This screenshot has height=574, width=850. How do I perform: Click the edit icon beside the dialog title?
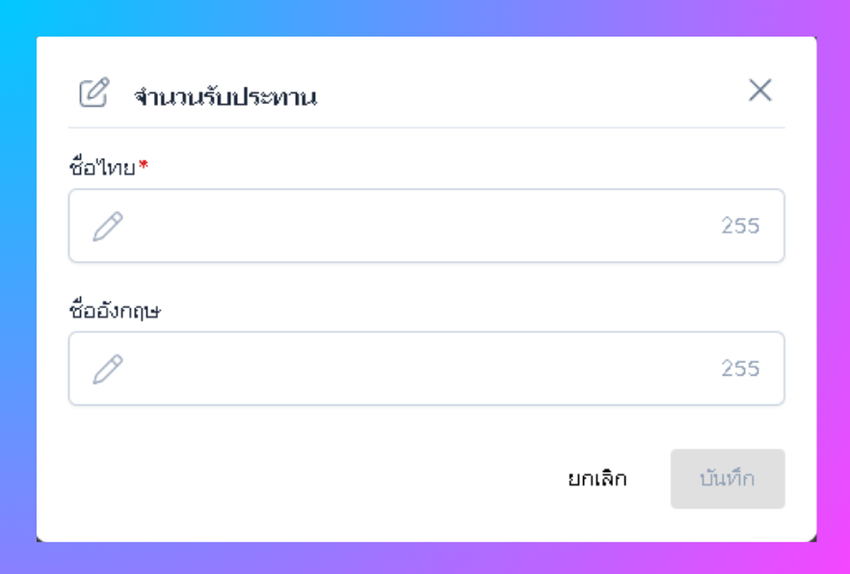[x=93, y=93]
